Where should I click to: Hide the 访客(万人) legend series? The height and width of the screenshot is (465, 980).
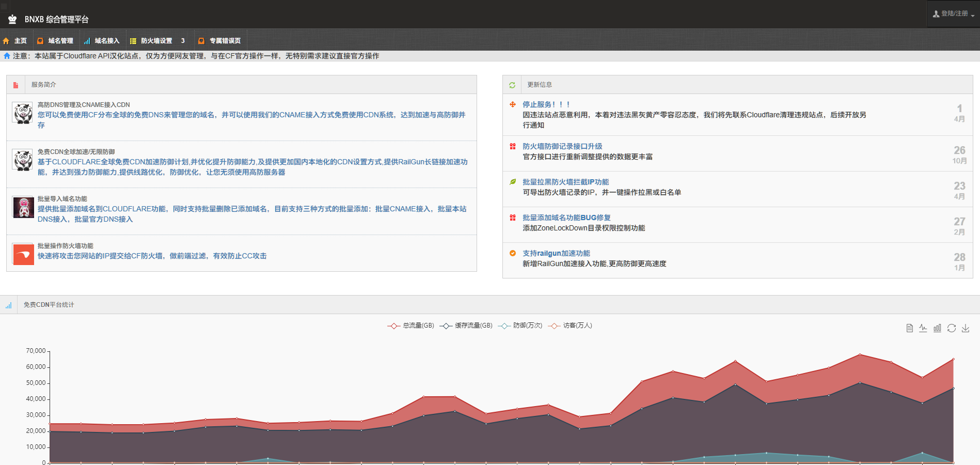point(570,326)
